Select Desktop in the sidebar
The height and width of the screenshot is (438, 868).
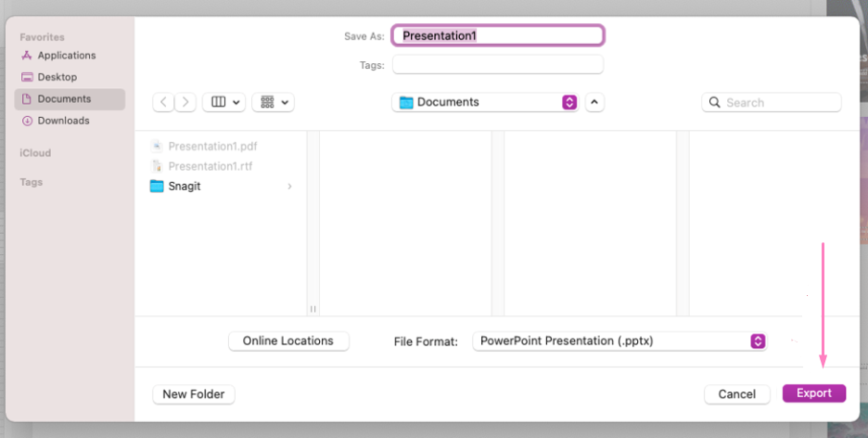pyautogui.click(x=70, y=77)
